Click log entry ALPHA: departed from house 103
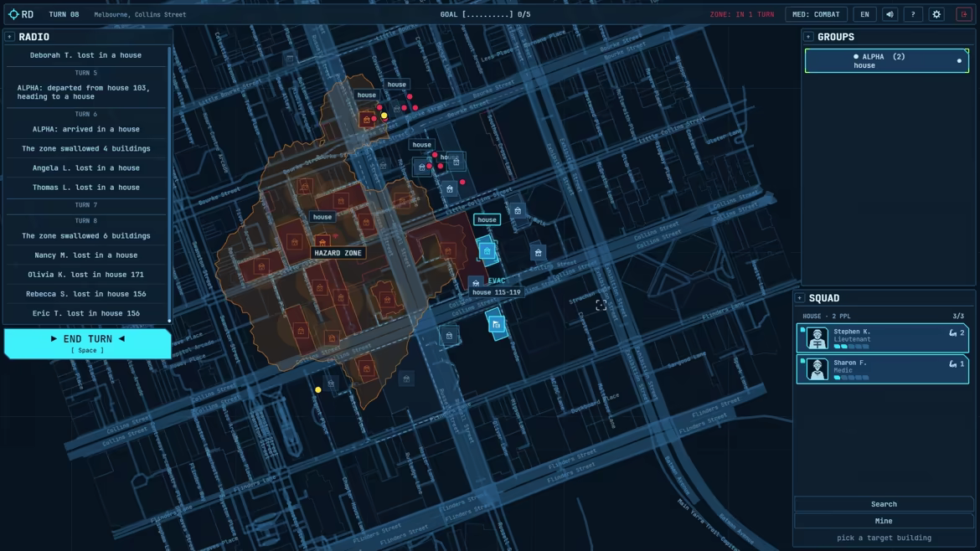The height and width of the screenshot is (551, 980). 85,92
